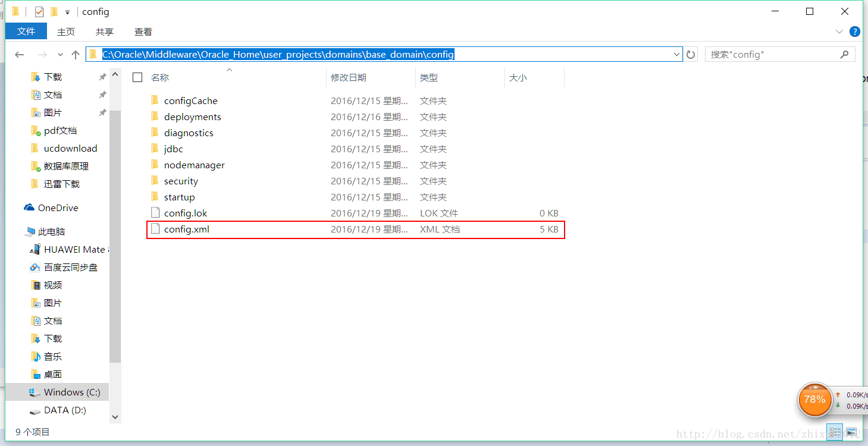This screenshot has width=868, height=446.
Task: Switch to the 共享 ribbon tab
Action: pyautogui.click(x=105, y=32)
